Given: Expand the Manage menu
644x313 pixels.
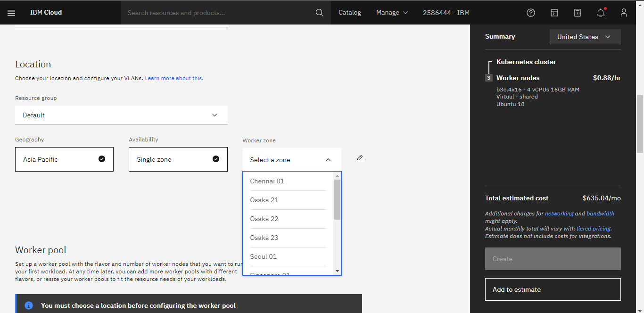Looking at the screenshot, I should pos(392,13).
